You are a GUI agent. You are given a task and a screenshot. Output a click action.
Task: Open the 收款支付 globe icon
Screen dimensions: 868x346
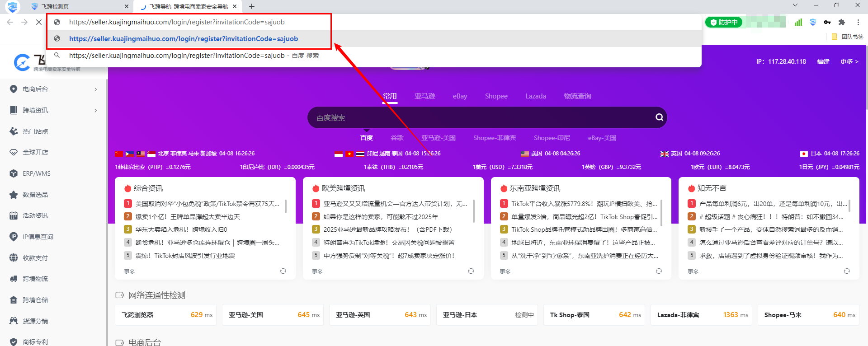14,258
